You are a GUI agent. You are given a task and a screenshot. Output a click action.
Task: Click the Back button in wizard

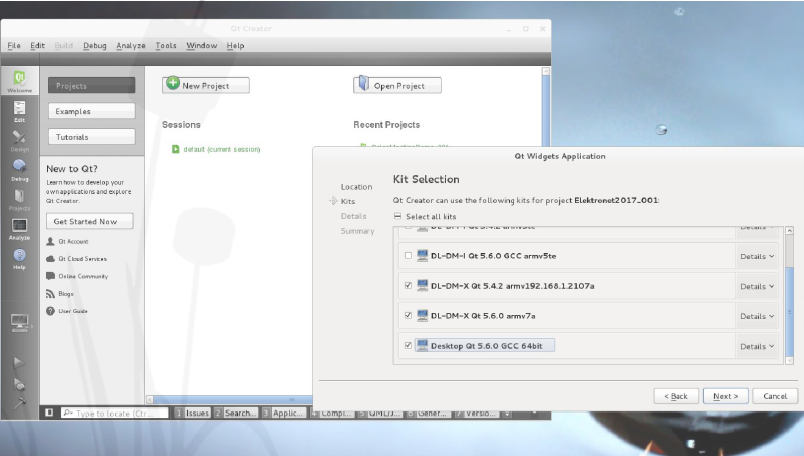click(676, 396)
